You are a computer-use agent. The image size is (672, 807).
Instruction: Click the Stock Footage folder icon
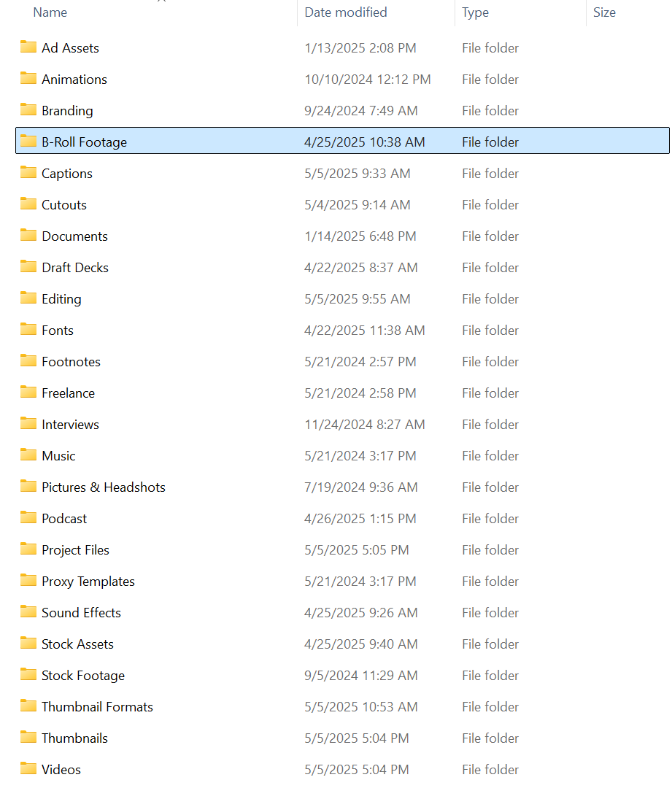click(28, 675)
